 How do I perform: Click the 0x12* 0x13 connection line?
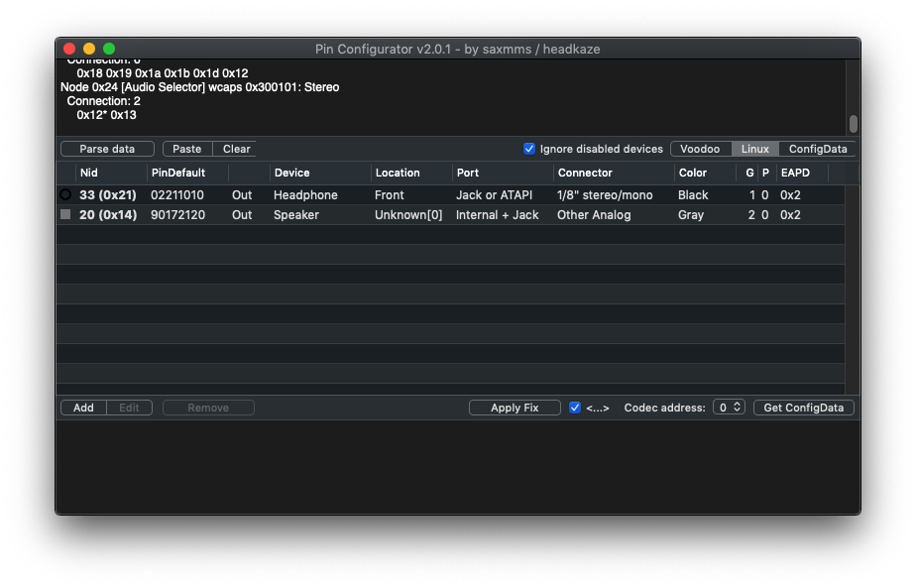pos(106,115)
